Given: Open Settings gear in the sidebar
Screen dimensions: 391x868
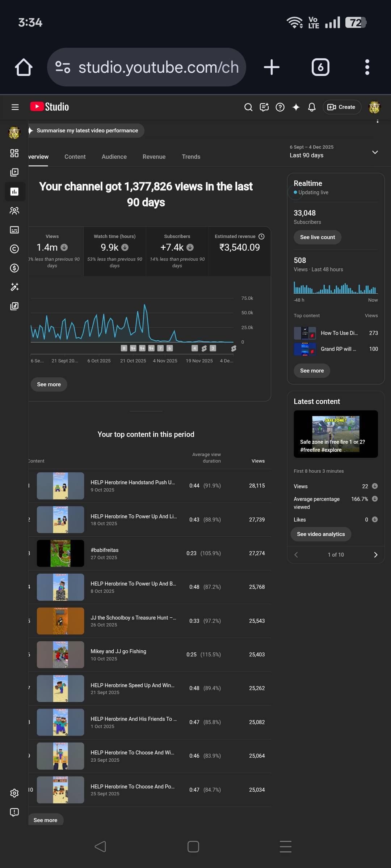Looking at the screenshot, I should [14, 793].
